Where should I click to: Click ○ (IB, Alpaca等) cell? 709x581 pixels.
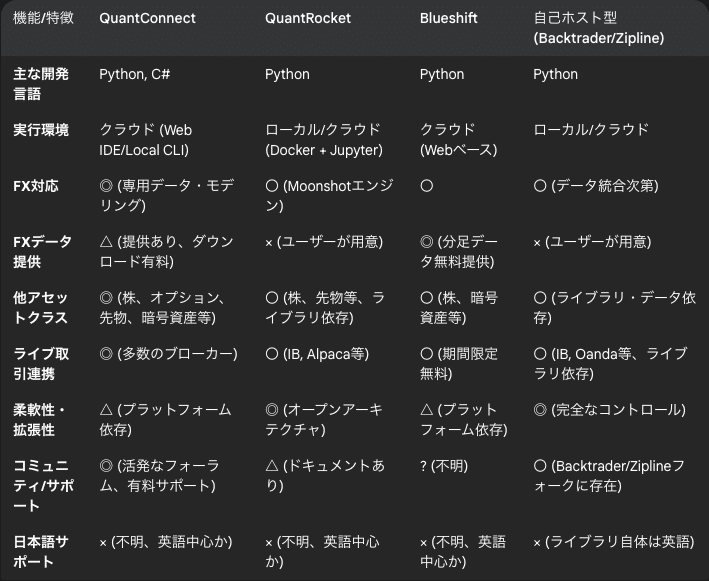pyautogui.click(x=317, y=354)
